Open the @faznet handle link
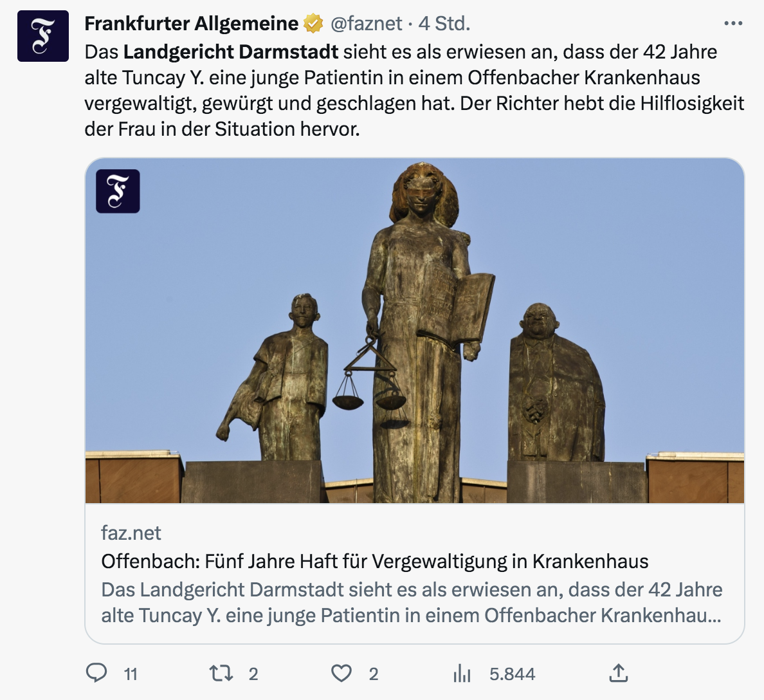 coord(367,23)
